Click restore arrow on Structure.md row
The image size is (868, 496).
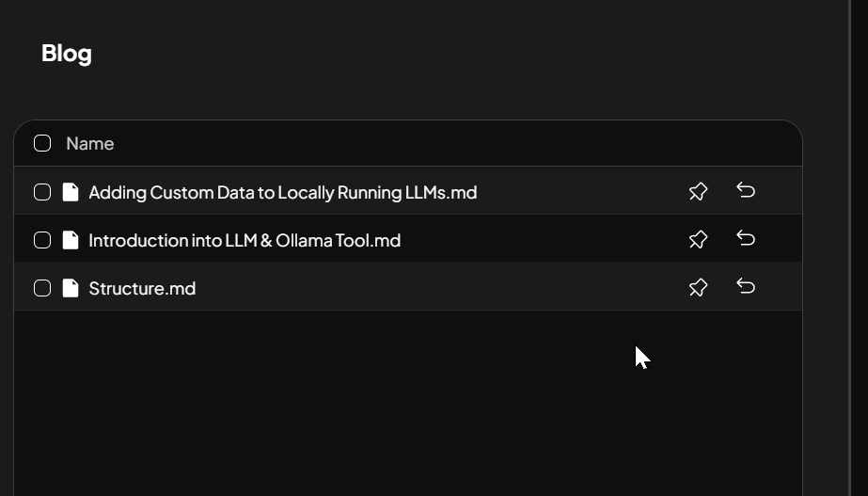point(746,287)
